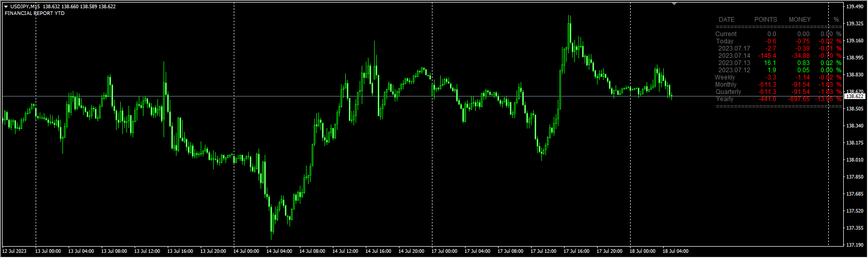This screenshot has width=868, height=258.
Task: Click the Weekly row label
Action: click(x=725, y=77)
